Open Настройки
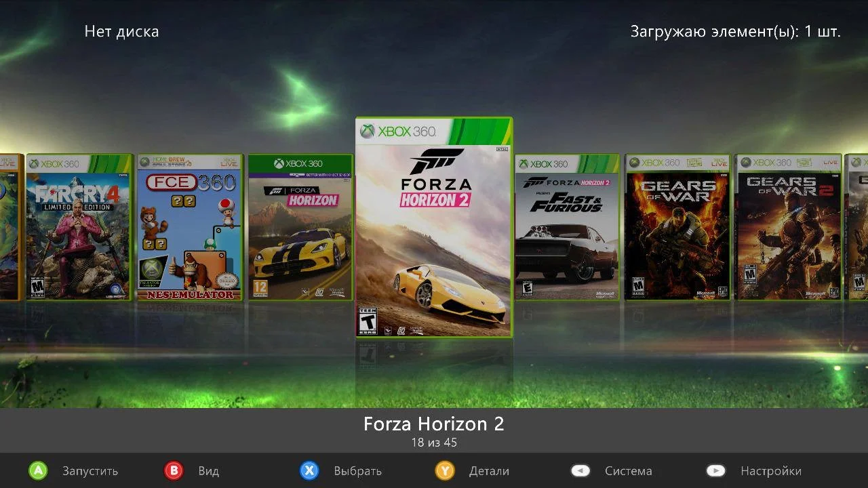This screenshot has height=488, width=868. click(x=771, y=471)
